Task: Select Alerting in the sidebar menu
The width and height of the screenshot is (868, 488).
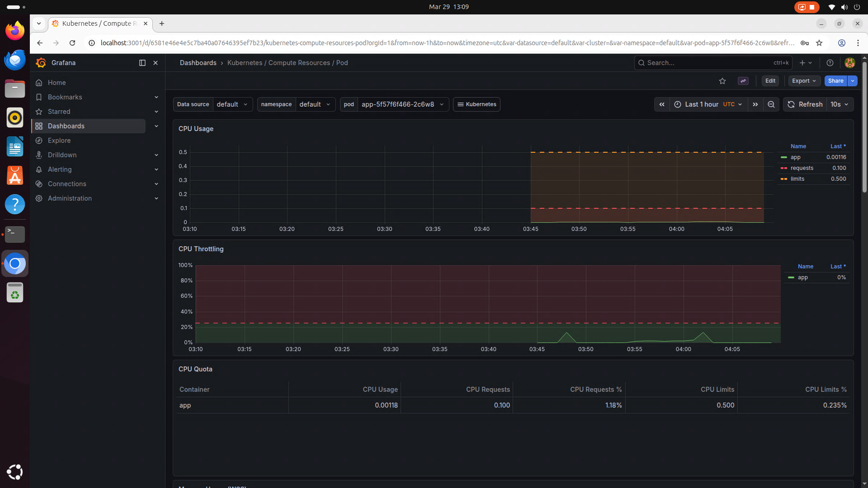Action: tap(60, 169)
